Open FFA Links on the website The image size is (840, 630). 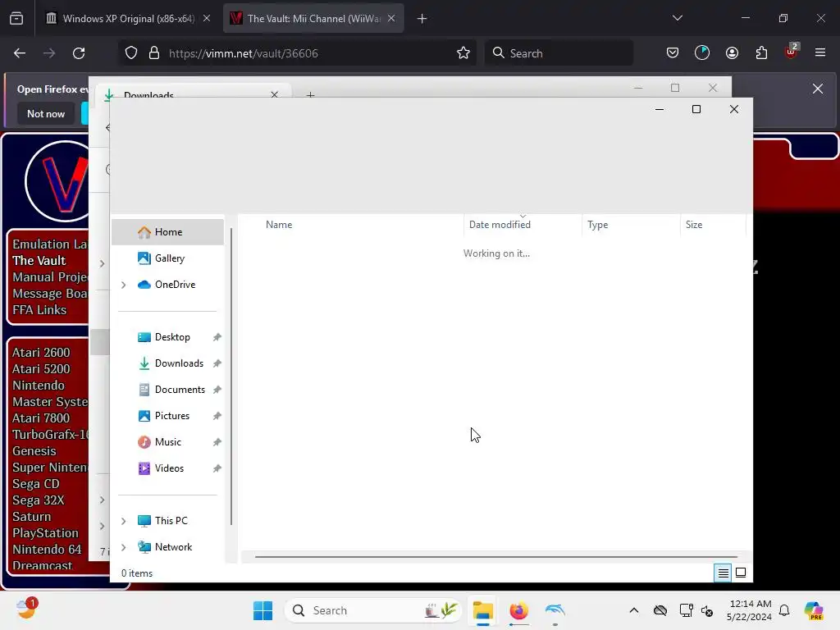39,310
